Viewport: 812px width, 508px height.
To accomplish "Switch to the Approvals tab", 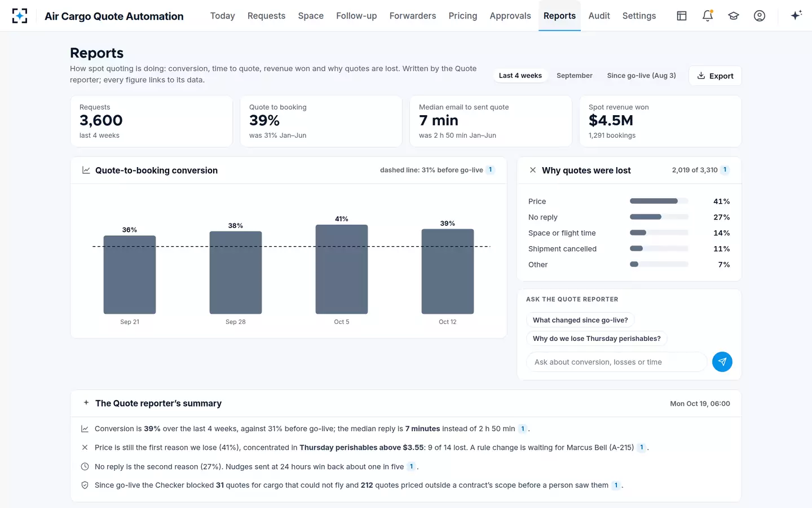I will (x=510, y=16).
